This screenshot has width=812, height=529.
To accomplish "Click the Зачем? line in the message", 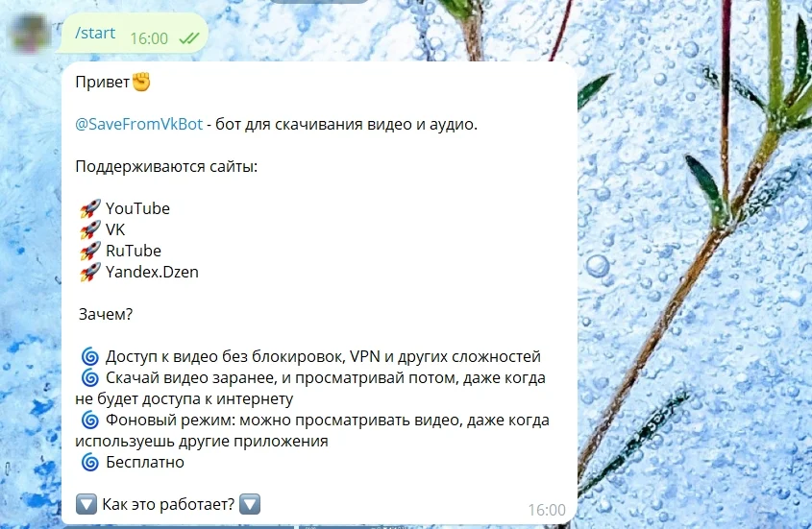I will tap(106, 315).
